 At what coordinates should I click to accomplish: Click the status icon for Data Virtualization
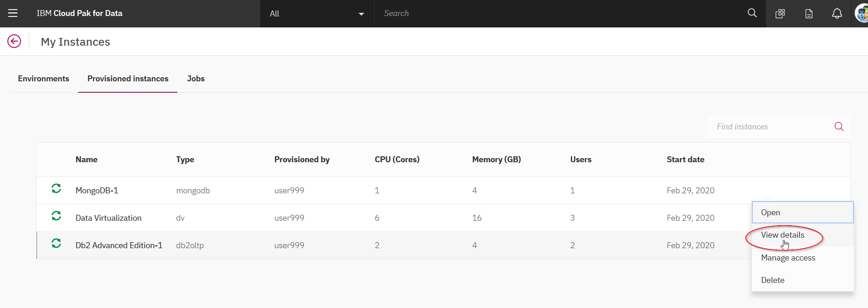coord(56,216)
